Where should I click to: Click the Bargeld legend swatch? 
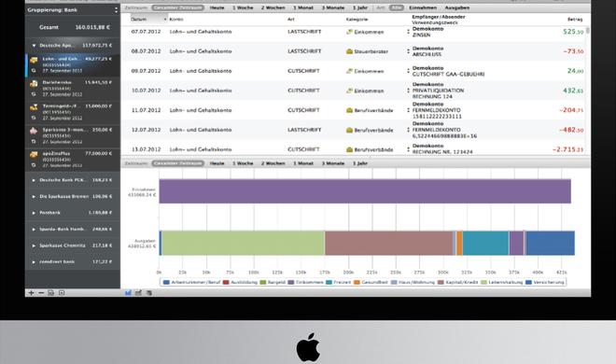pos(263,282)
